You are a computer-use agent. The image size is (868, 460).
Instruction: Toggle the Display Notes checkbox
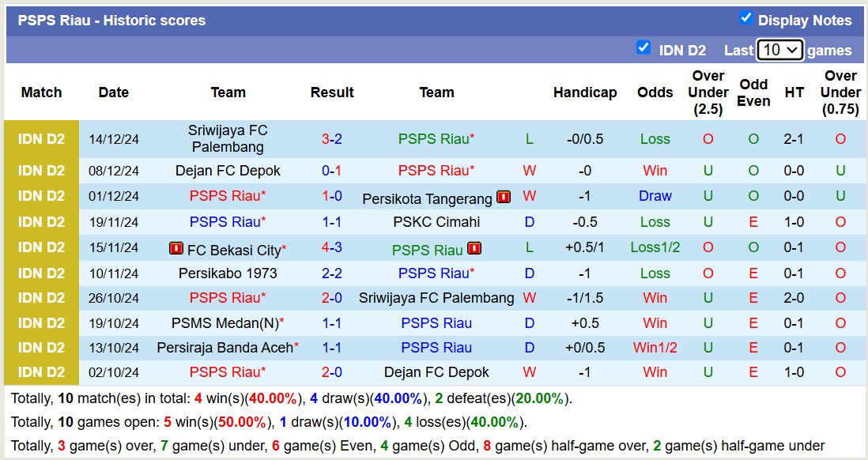(745, 18)
